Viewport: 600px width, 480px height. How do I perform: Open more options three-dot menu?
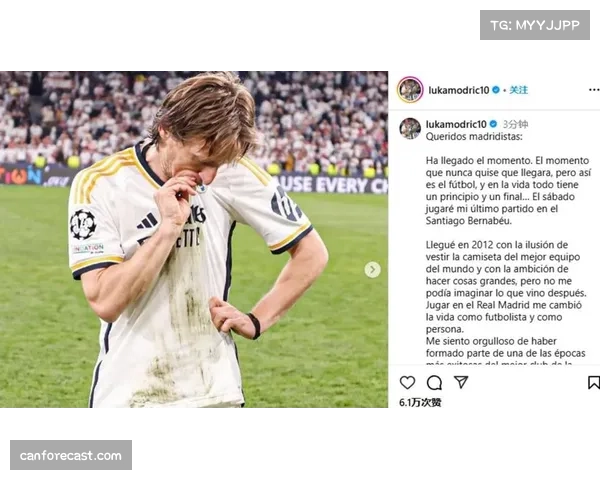(594, 90)
